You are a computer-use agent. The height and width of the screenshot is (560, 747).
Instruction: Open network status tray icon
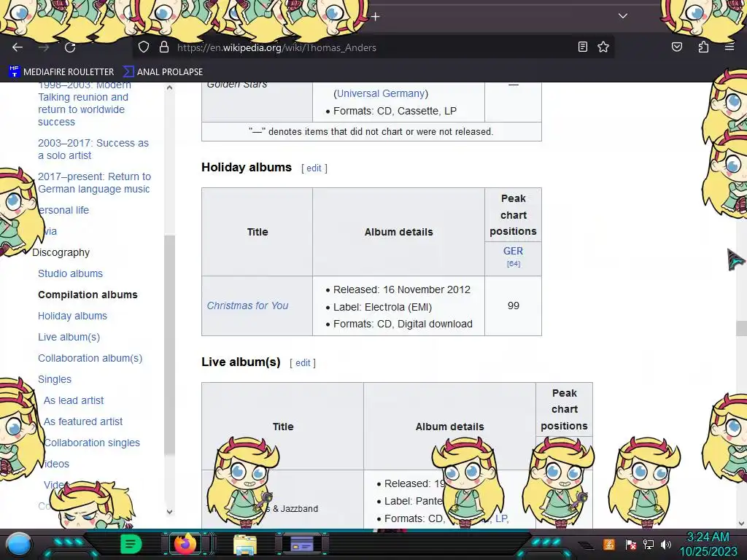[x=648, y=544]
